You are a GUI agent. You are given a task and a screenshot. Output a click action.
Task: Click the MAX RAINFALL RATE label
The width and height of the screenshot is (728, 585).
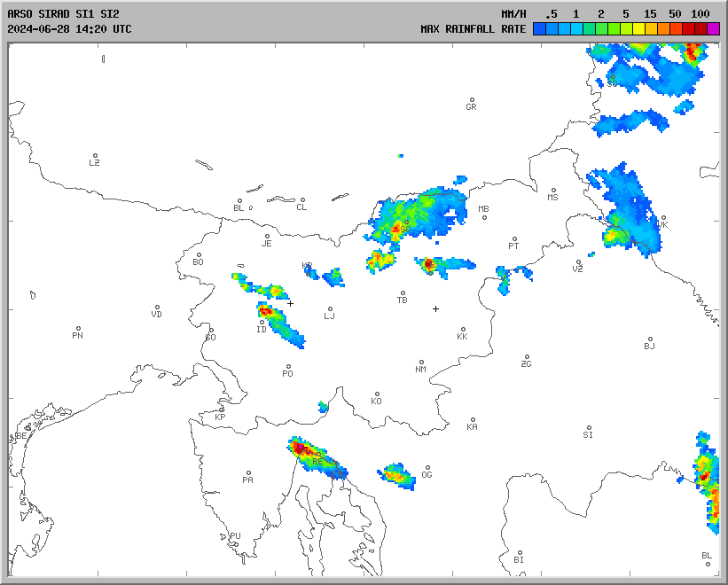coord(474,29)
